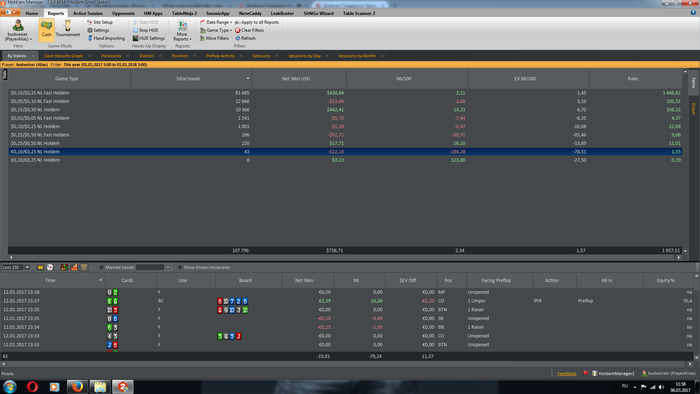Open Opera from the taskbar
This screenshot has height=394, width=700.
32,386
